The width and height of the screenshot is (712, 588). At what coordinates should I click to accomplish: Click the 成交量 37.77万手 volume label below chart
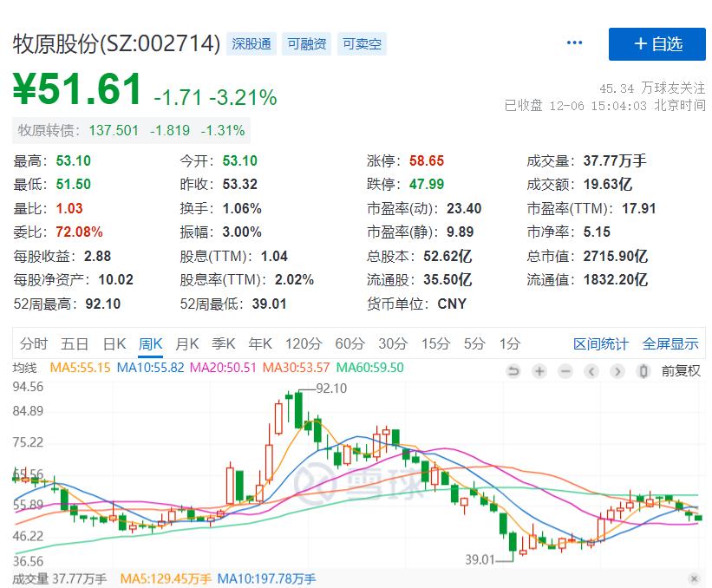(59, 579)
